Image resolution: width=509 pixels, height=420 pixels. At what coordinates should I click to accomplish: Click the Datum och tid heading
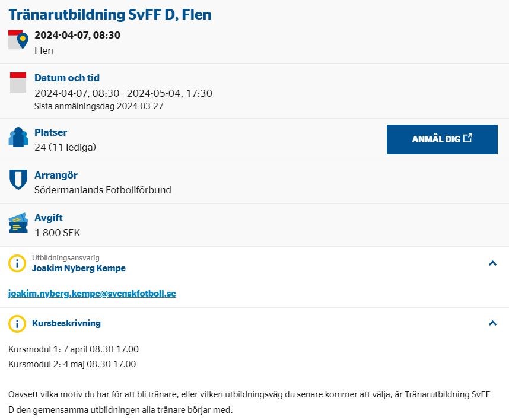(x=67, y=78)
